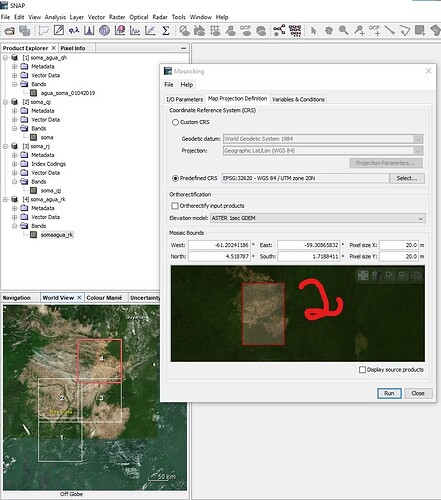
Task: Open the Geodetic datum dropdown
Action: pos(418,139)
